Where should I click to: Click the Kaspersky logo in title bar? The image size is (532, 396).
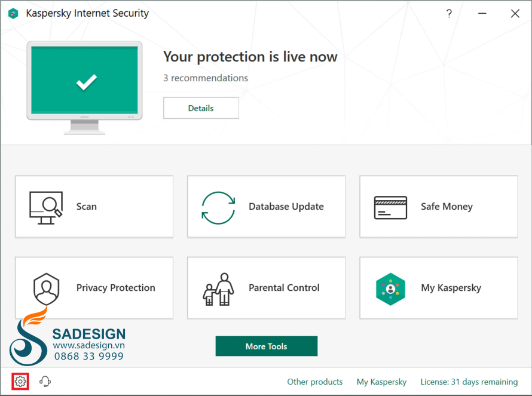(13, 14)
